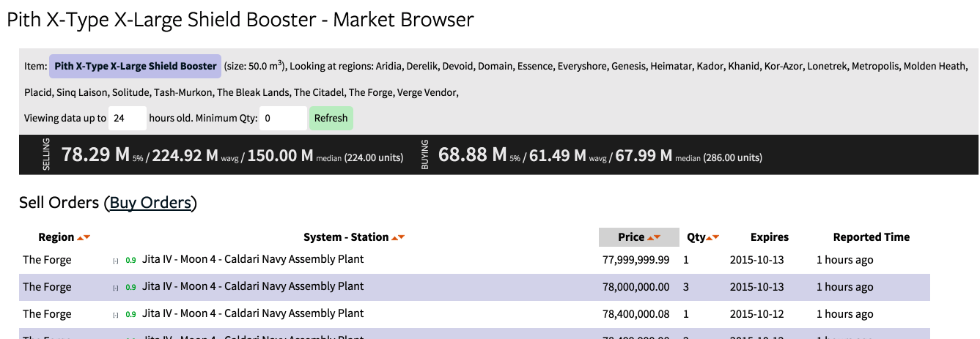Click quantity 3 in 78,000,000.00 row

coord(686,287)
